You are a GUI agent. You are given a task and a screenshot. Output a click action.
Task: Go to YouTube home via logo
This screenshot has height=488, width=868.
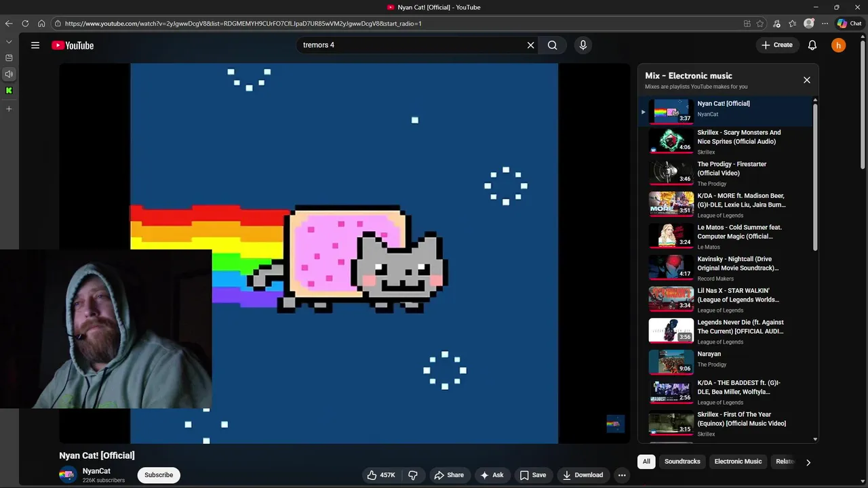click(x=73, y=45)
